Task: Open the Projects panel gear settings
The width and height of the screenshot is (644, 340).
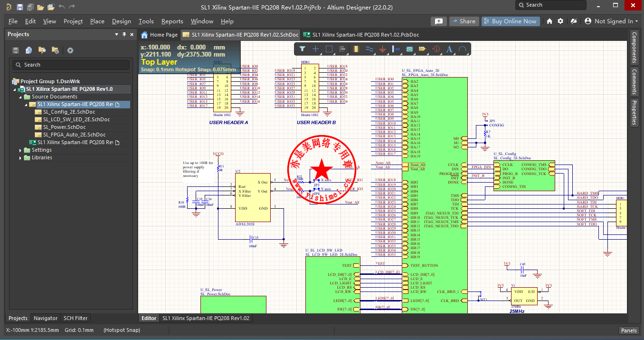Action: point(70,50)
